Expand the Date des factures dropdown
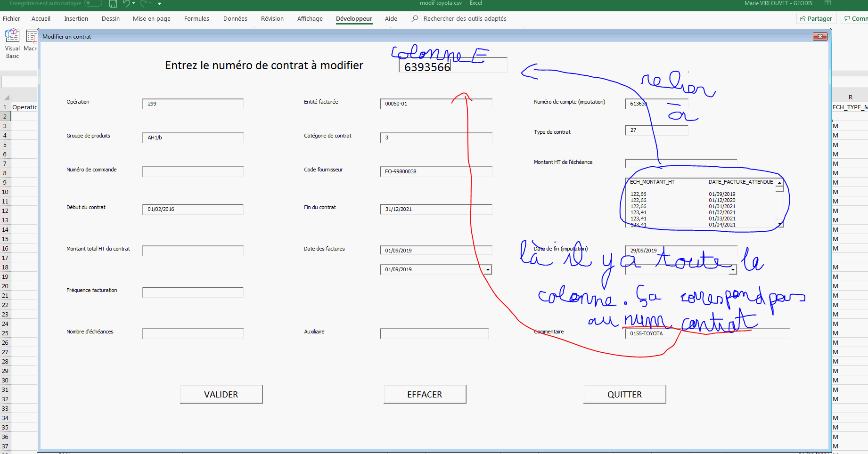This screenshot has height=454, width=868. tap(488, 270)
